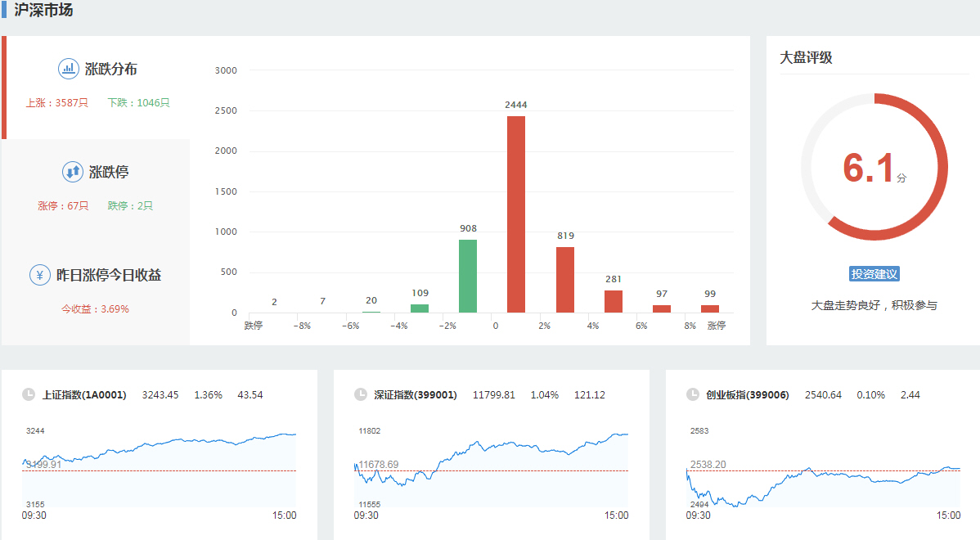Click the red bar labeled 819

click(565, 280)
